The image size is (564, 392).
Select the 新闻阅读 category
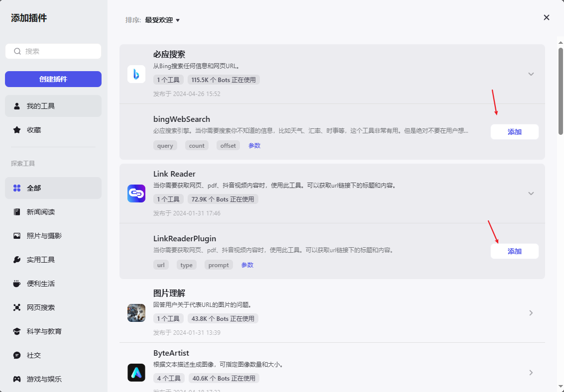tap(53, 212)
